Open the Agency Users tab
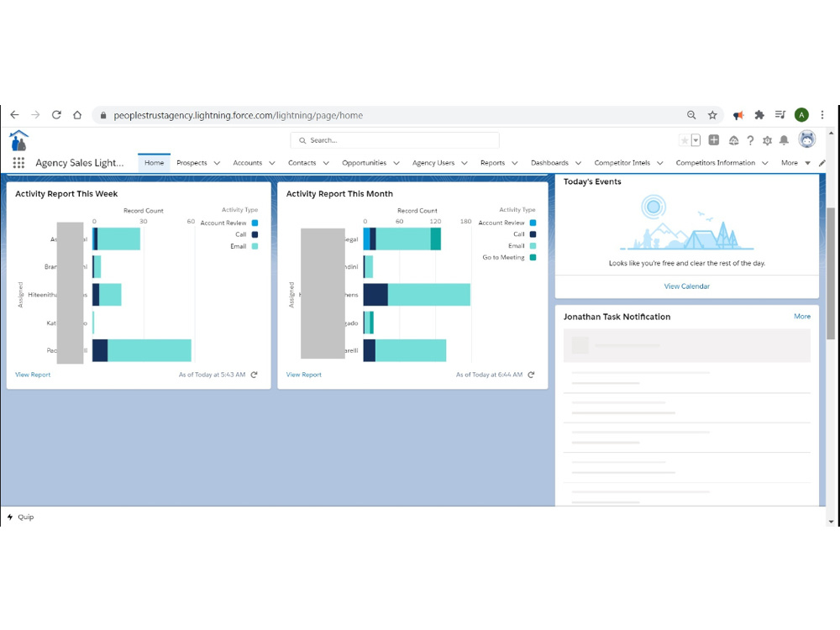The height and width of the screenshot is (630, 840). click(x=433, y=163)
